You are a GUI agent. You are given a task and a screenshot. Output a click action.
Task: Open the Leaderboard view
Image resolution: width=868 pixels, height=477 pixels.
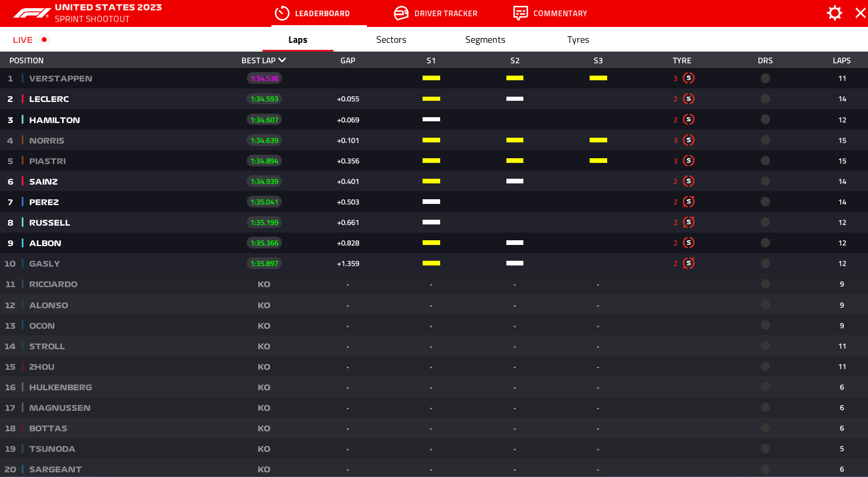point(322,13)
